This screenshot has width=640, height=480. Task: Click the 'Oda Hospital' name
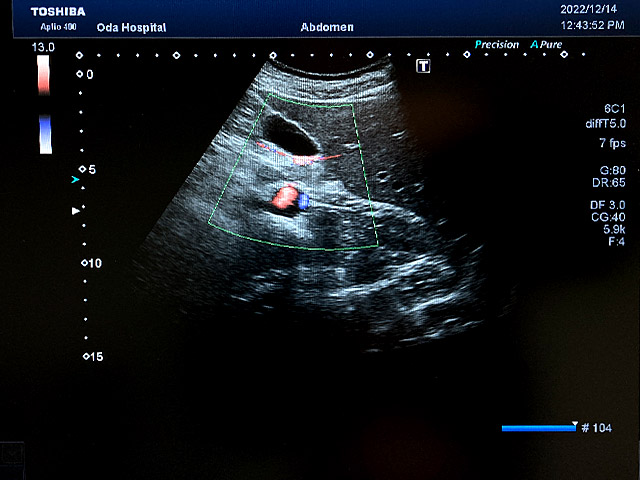pyautogui.click(x=131, y=28)
